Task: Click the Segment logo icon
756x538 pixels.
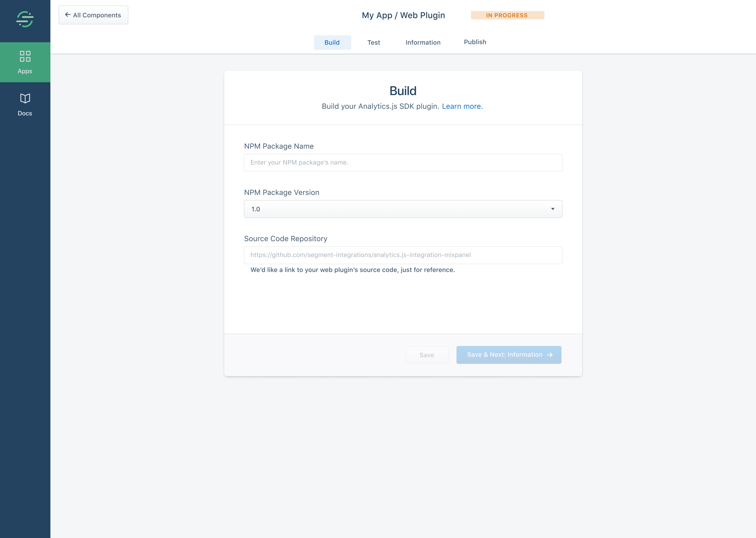Action: pyautogui.click(x=25, y=19)
